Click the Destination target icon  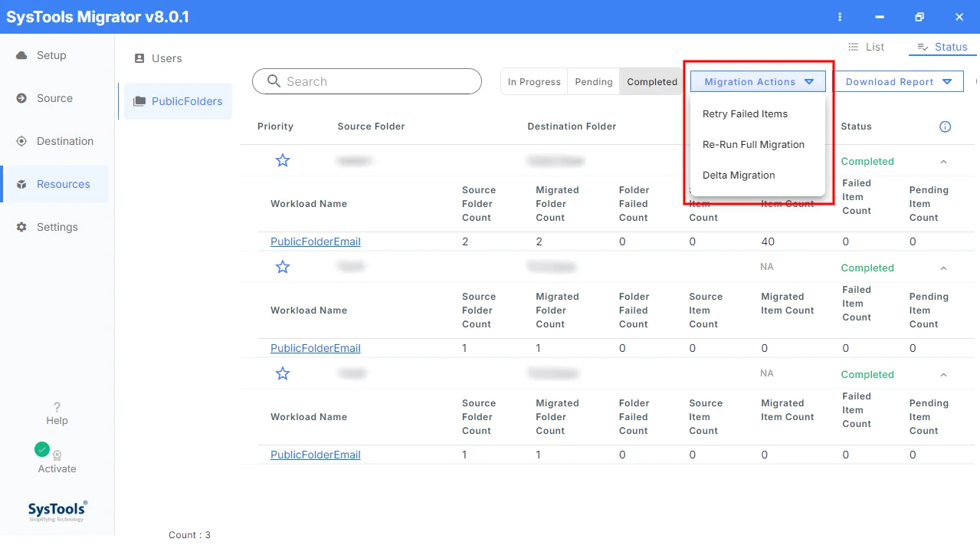tap(21, 141)
